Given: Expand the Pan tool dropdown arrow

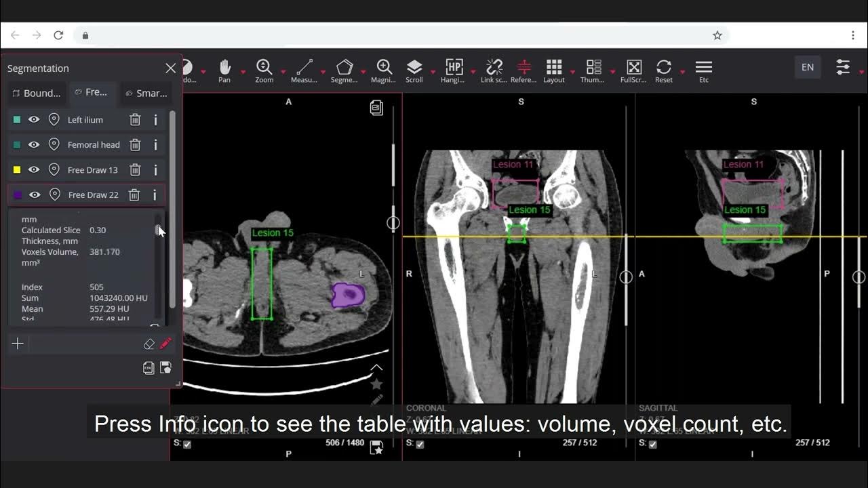Looking at the screenshot, I should 243,72.
